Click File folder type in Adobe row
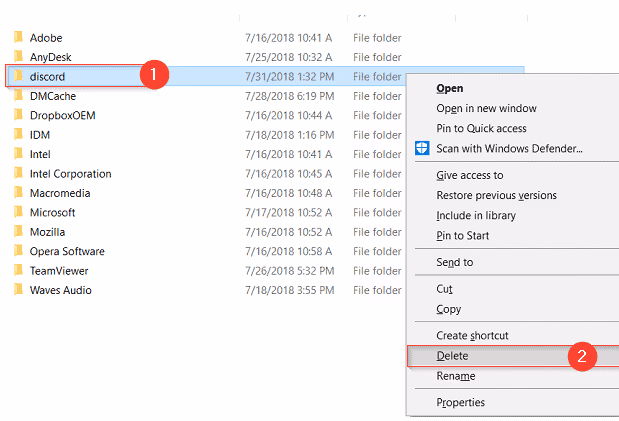 377,38
